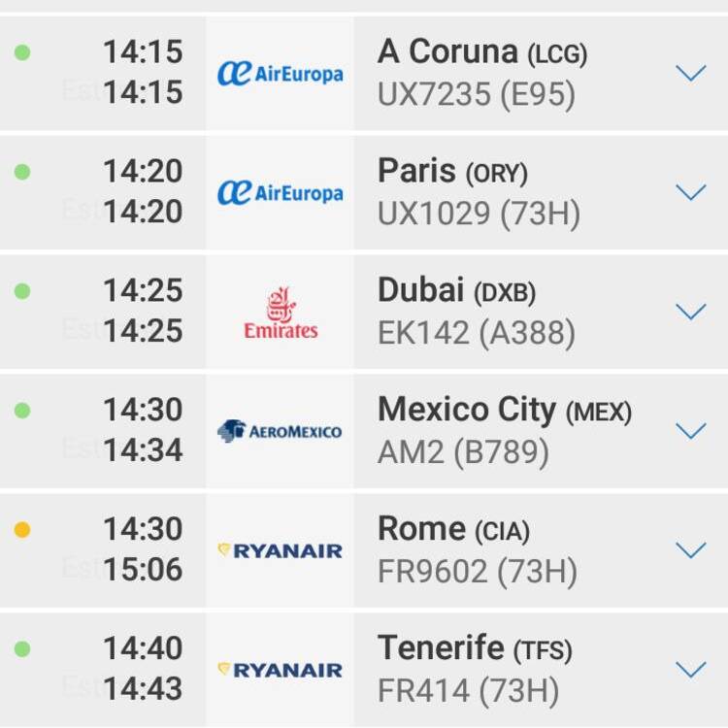Click the green status dot for A Coruna flight
The height and width of the screenshot is (728, 728).
22,52
